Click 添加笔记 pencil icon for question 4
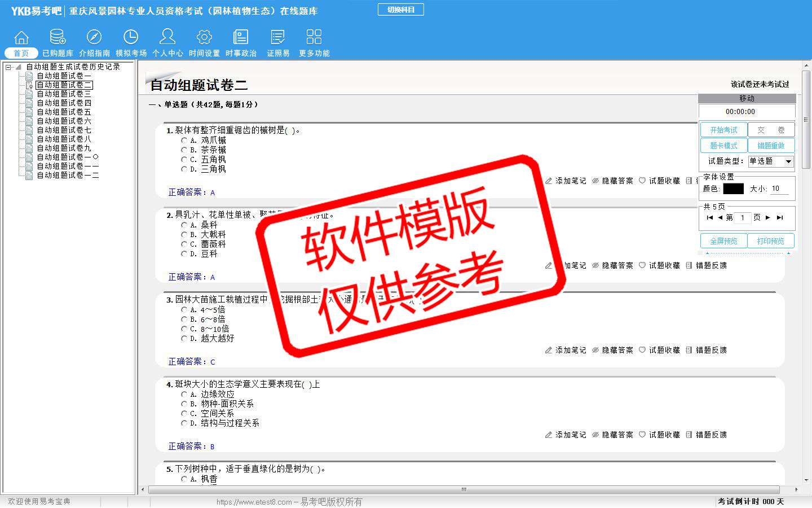 [x=549, y=435]
